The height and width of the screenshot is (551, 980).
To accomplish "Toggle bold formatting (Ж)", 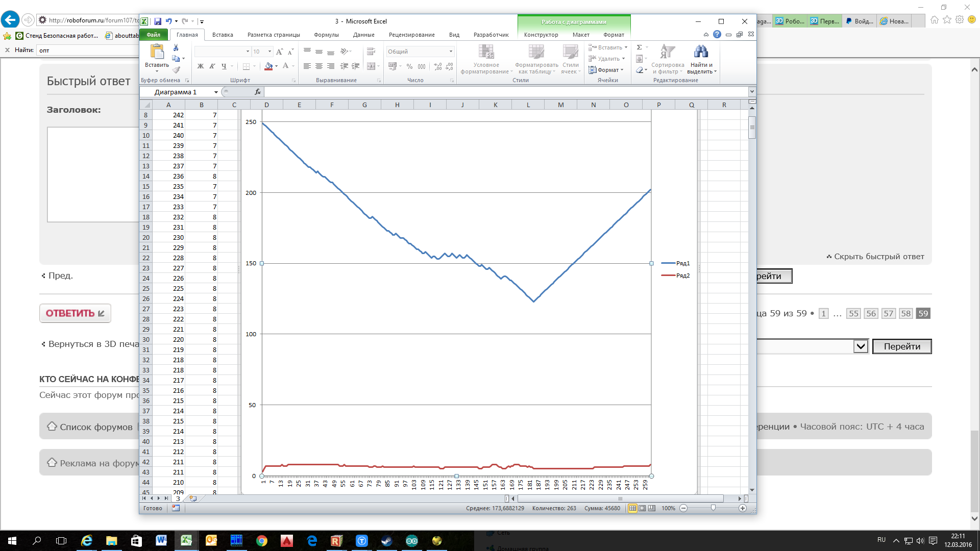I will pyautogui.click(x=201, y=66).
